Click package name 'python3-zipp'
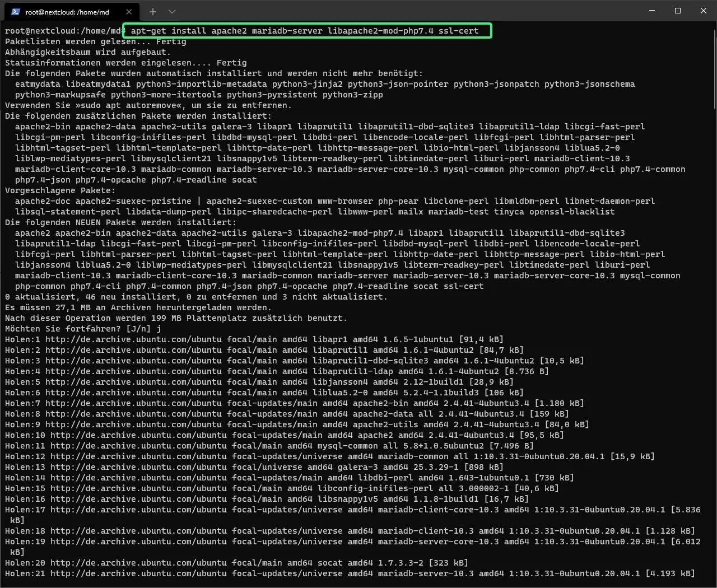The height and width of the screenshot is (588, 717). tap(353, 95)
